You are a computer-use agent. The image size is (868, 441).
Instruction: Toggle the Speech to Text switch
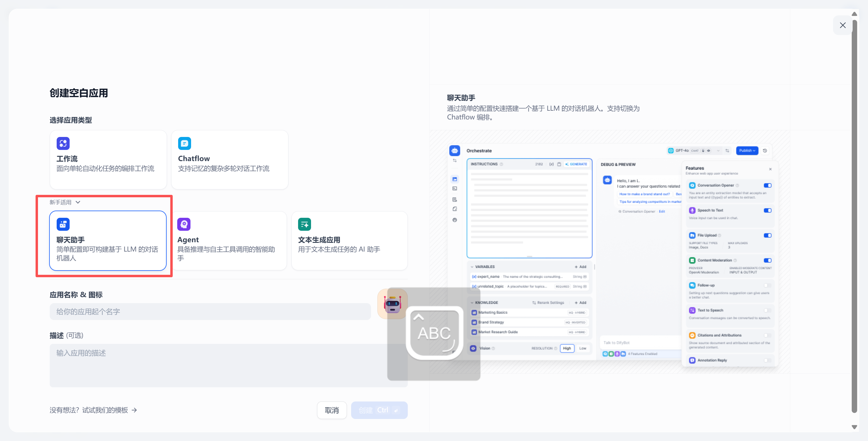(767, 210)
